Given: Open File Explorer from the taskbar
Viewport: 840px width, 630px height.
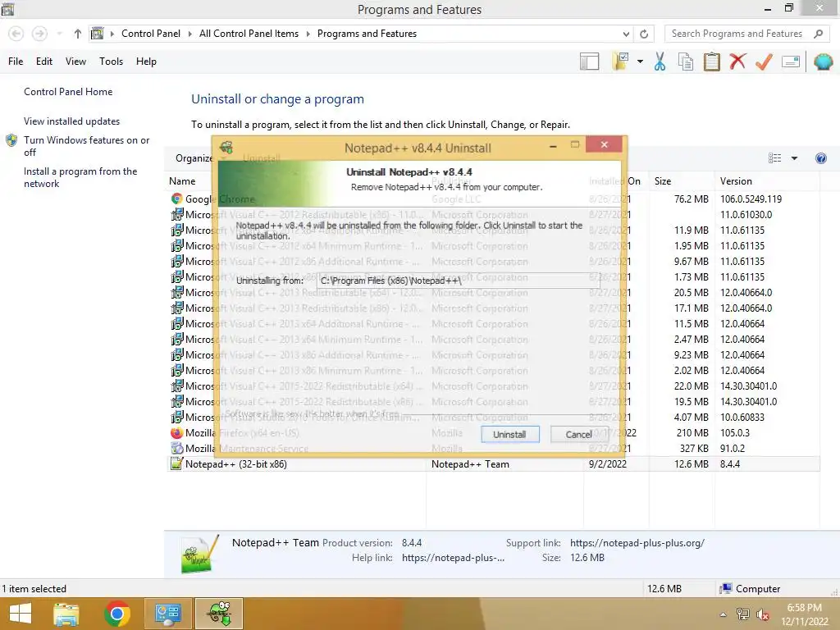Looking at the screenshot, I should [x=66, y=614].
